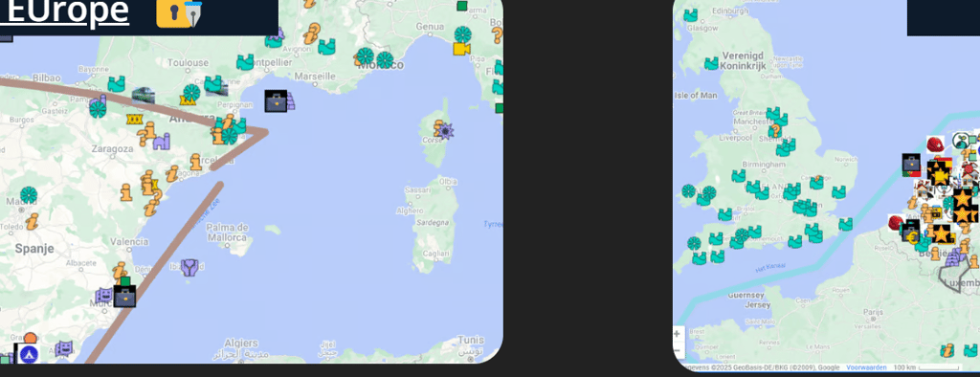Select the briefcase marker near Murcia
This screenshot has width=980, height=377.
click(125, 296)
